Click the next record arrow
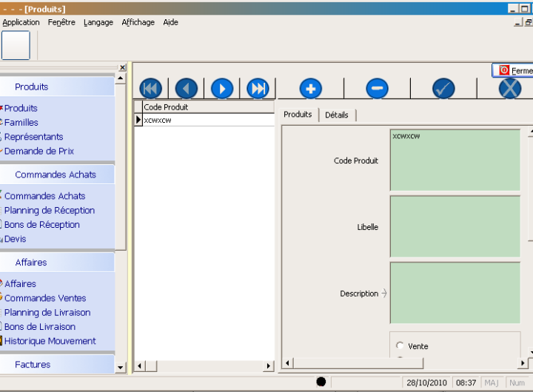Image resolution: width=533 pixels, height=392 pixels. coord(222,89)
